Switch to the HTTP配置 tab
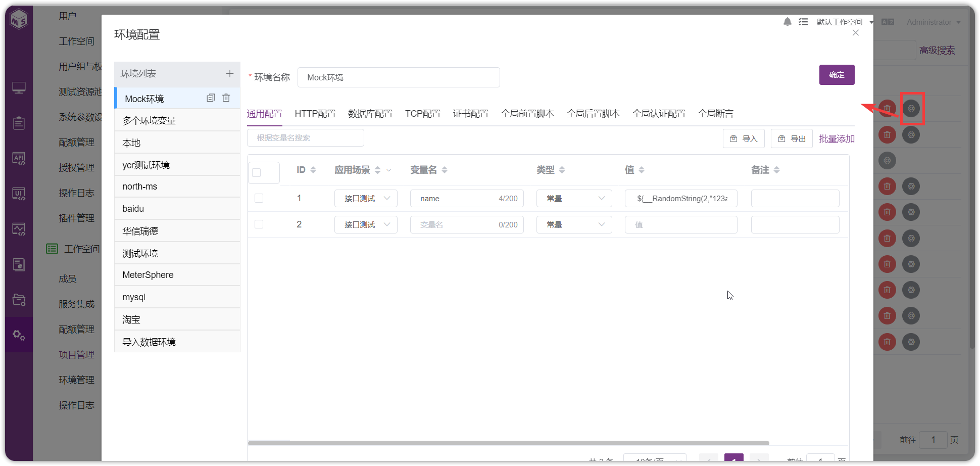Image resolution: width=980 pixels, height=466 pixels. pyautogui.click(x=315, y=114)
